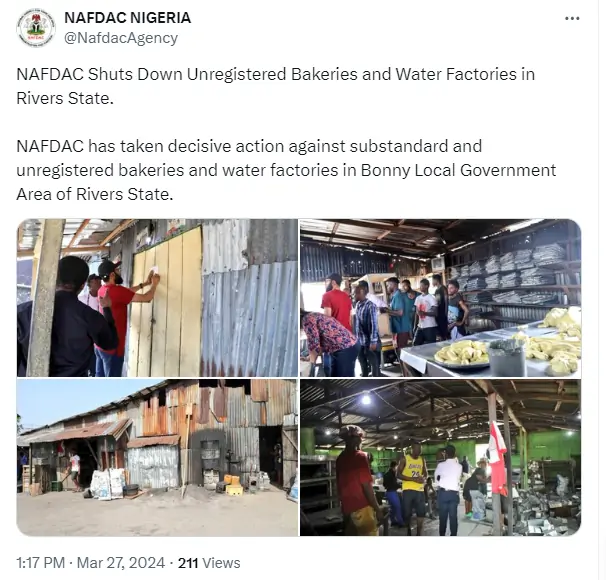
Task: Click the tweet headline about shutting bakeries
Action: pyautogui.click(x=275, y=86)
